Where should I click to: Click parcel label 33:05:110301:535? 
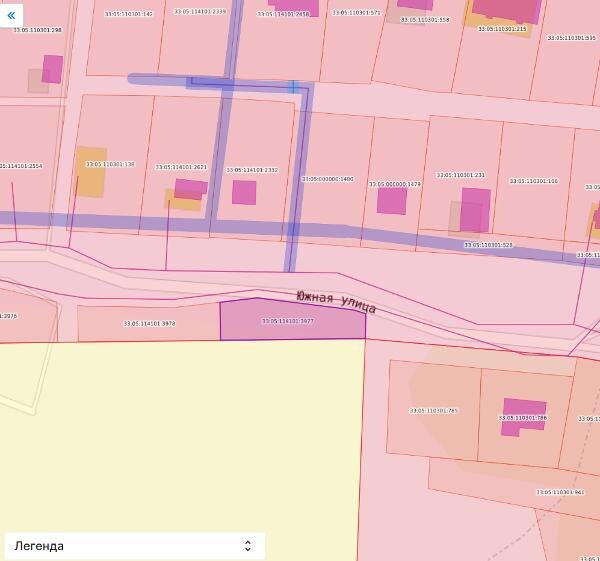tap(572, 38)
